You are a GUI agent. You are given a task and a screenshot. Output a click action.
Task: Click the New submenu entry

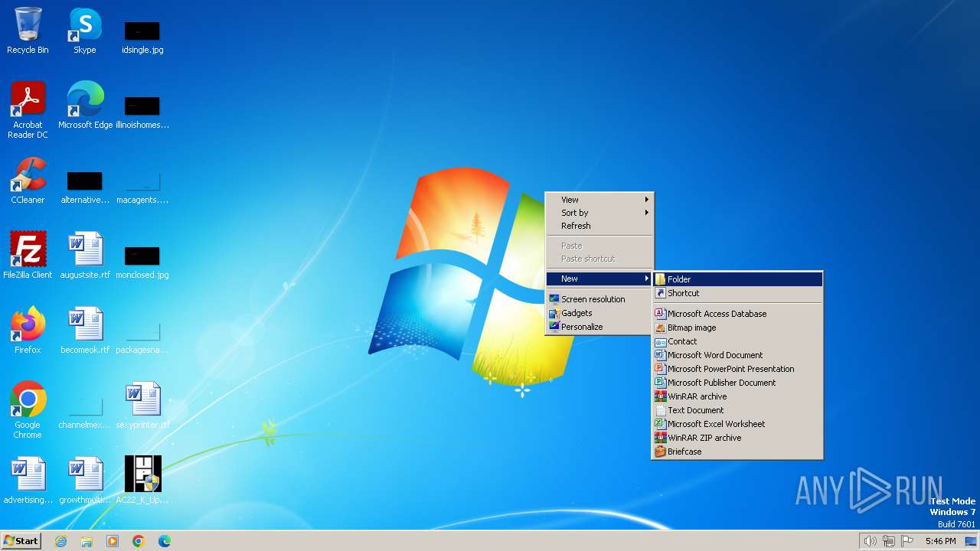coord(599,279)
